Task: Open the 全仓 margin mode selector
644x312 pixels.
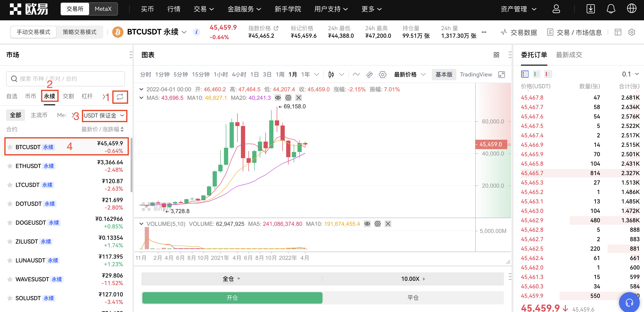Action: click(x=231, y=279)
